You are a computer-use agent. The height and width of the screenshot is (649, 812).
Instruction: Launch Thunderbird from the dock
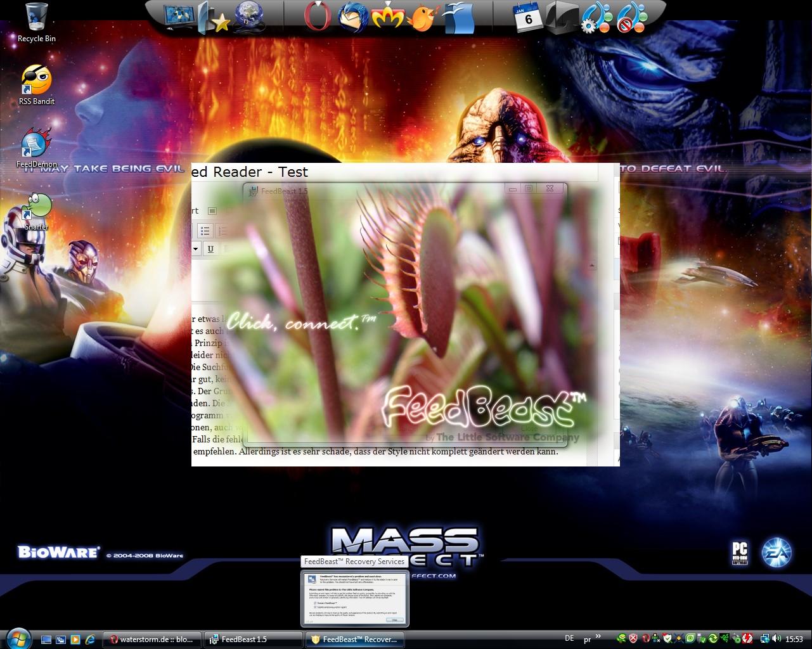click(352, 18)
